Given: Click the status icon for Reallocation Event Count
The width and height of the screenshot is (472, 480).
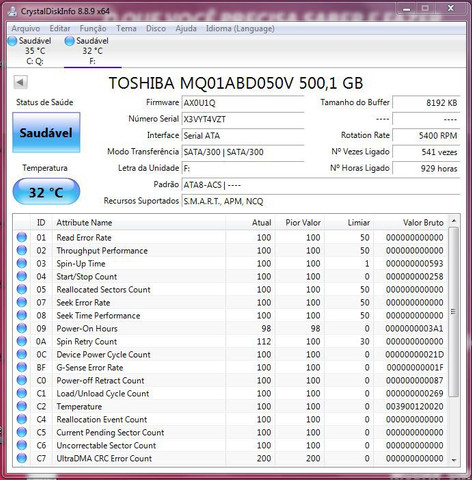Looking at the screenshot, I should point(22,419).
